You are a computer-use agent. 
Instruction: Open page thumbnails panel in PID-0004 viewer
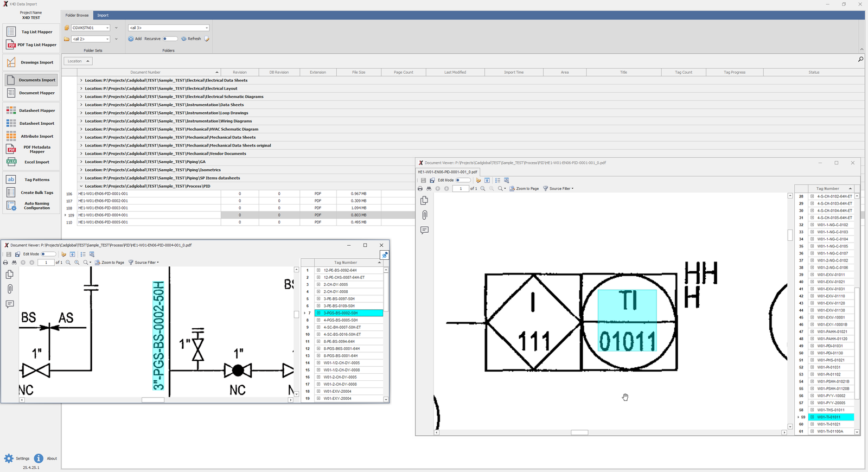pos(10,275)
